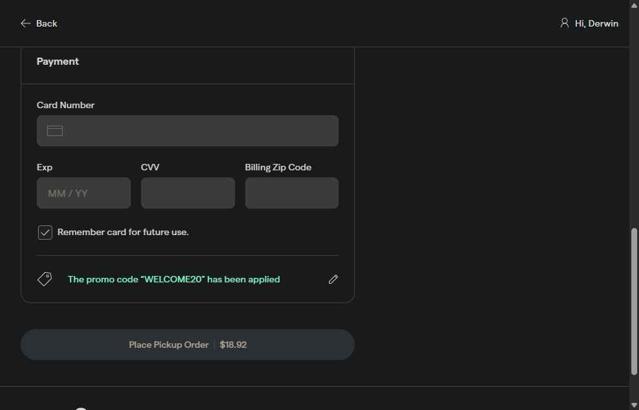Image resolution: width=639 pixels, height=410 pixels.
Task: Click the CVV label
Action: 150,168
